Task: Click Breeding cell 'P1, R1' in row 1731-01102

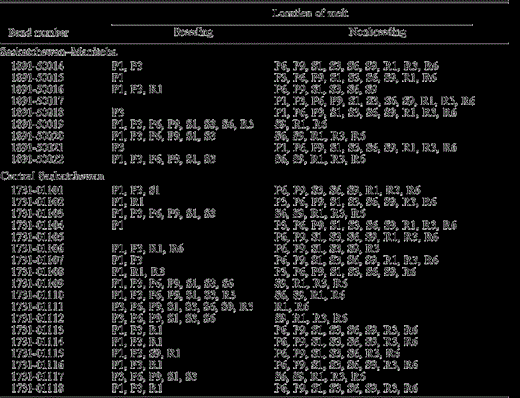Action: coord(128,202)
